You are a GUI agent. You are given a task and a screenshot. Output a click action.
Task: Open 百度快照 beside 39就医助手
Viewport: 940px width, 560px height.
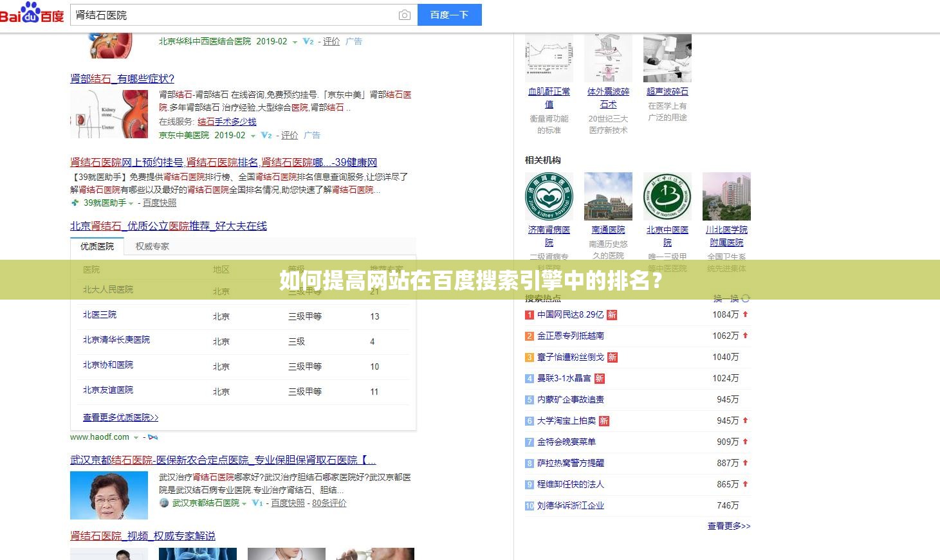click(160, 203)
